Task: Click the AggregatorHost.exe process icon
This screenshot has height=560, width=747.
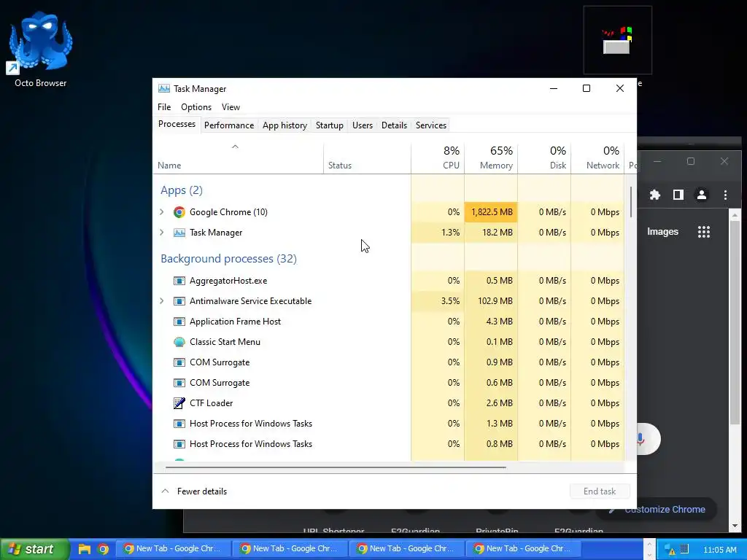Action: click(179, 281)
